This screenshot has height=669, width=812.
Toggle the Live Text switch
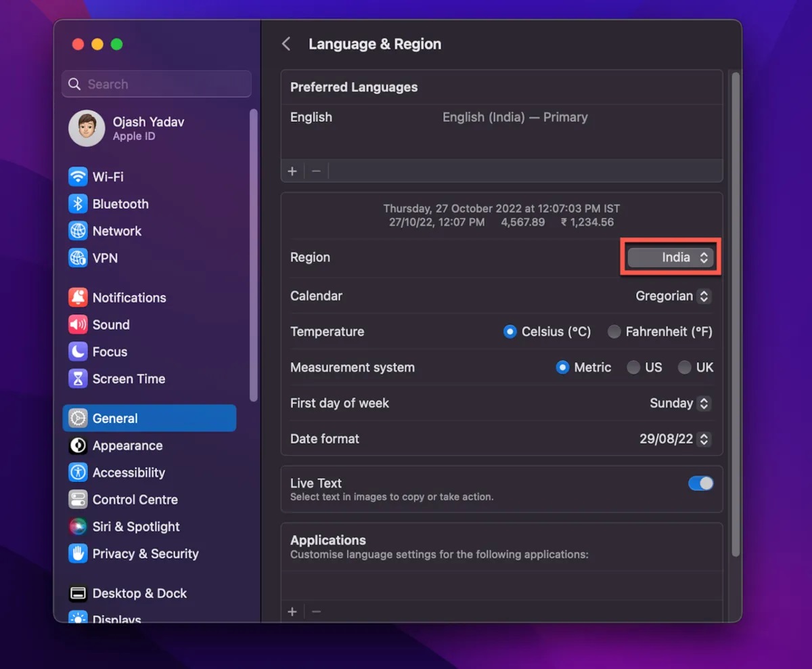(x=700, y=483)
